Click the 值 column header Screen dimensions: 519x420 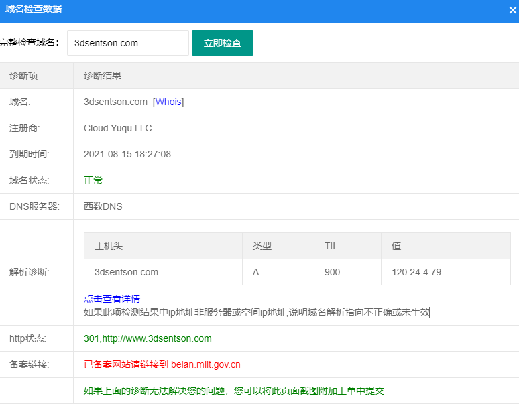click(396, 246)
